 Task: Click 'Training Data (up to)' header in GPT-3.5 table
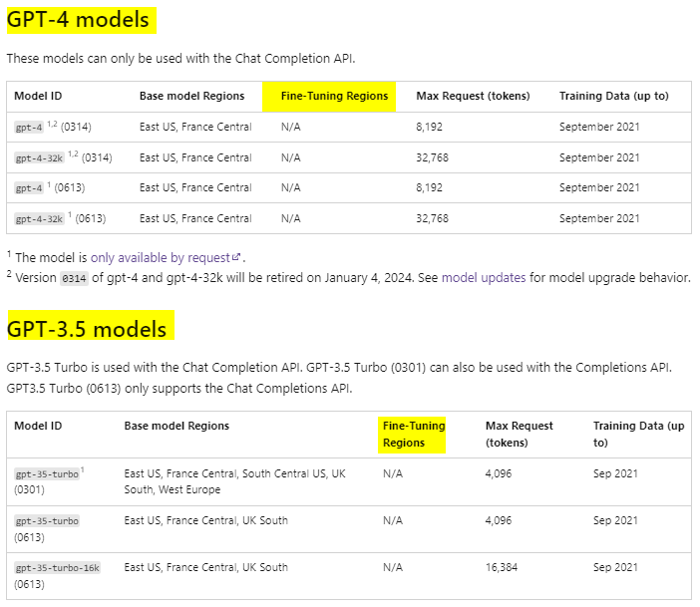coord(638,434)
